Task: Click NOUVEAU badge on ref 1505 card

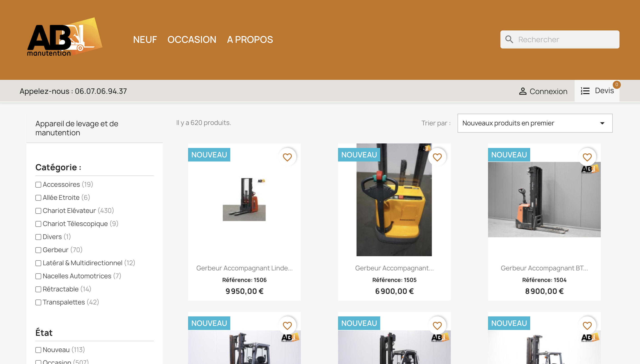Action: point(359,155)
